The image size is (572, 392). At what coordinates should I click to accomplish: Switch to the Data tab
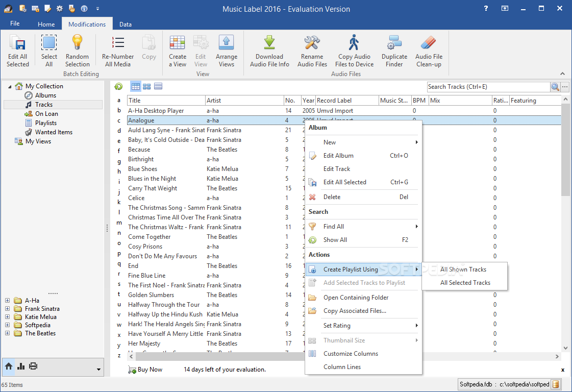pyautogui.click(x=125, y=24)
